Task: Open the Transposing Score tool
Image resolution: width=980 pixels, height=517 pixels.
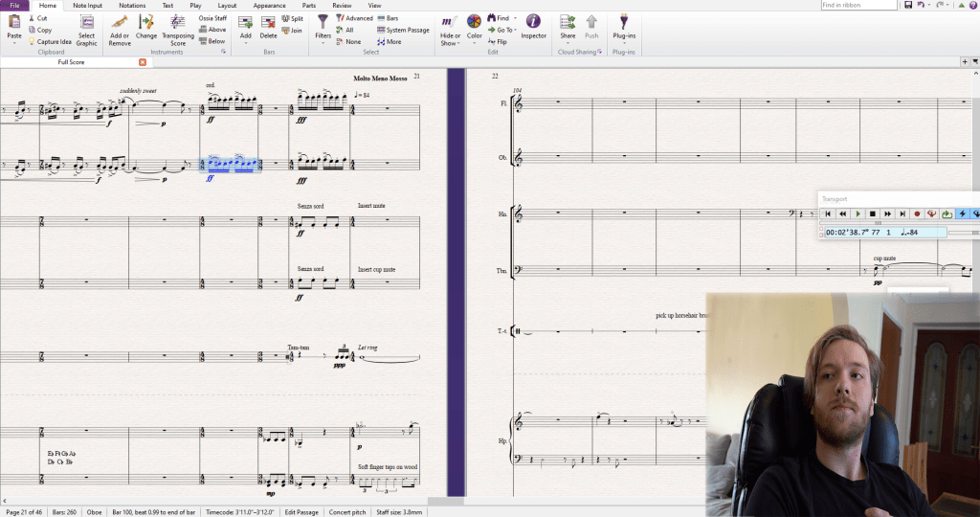Action: [x=177, y=23]
